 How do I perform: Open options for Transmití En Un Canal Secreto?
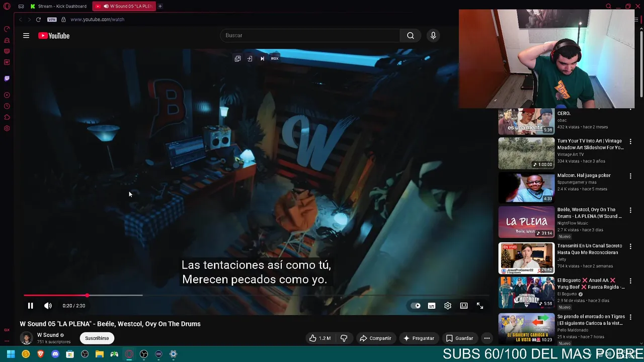click(630, 246)
